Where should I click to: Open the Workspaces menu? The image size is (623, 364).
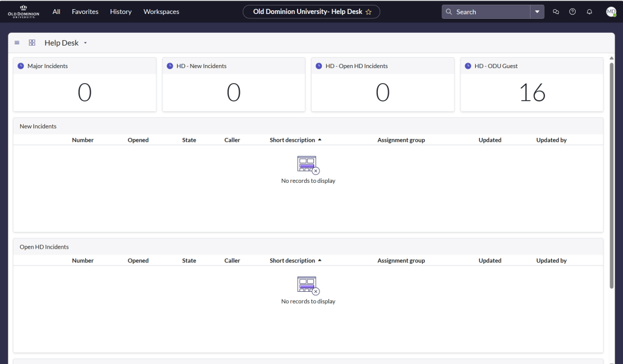click(x=161, y=12)
